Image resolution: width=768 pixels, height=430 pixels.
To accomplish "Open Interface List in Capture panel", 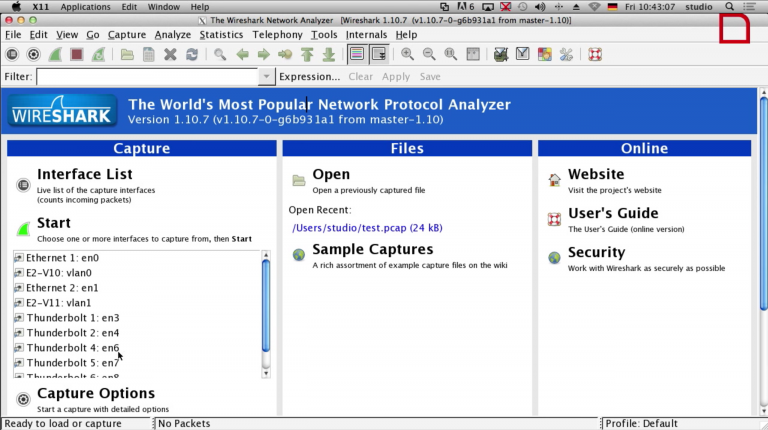I will (84, 174).
